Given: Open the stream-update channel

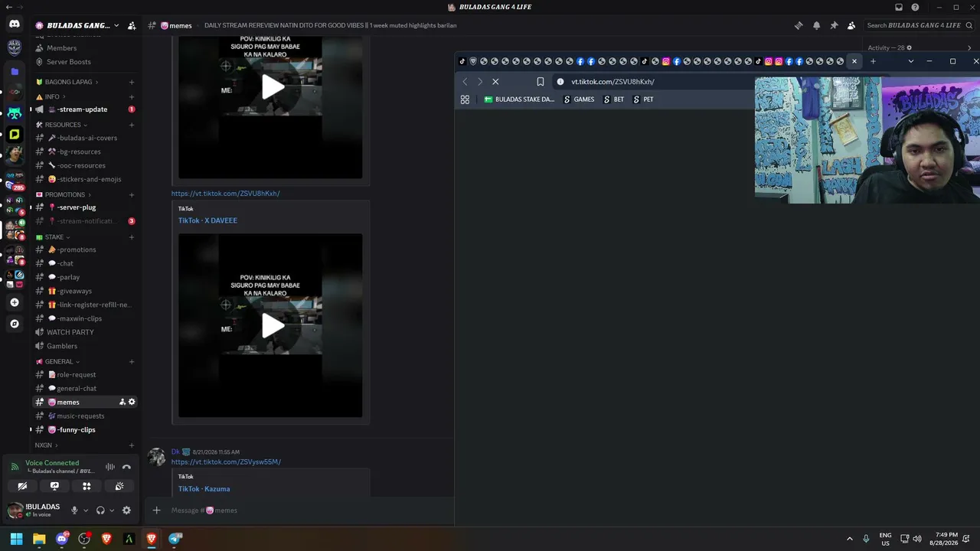Looking at the screenshot, I should [85, 109].
